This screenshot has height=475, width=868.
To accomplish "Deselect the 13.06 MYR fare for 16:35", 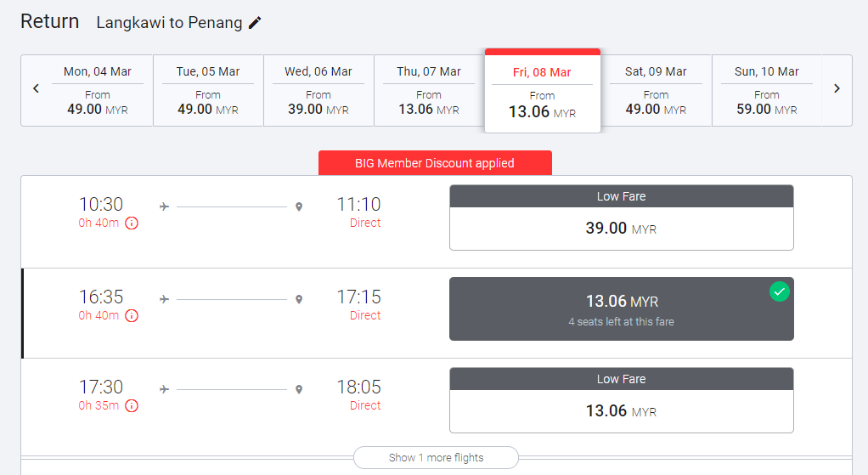I will [621, 309].
